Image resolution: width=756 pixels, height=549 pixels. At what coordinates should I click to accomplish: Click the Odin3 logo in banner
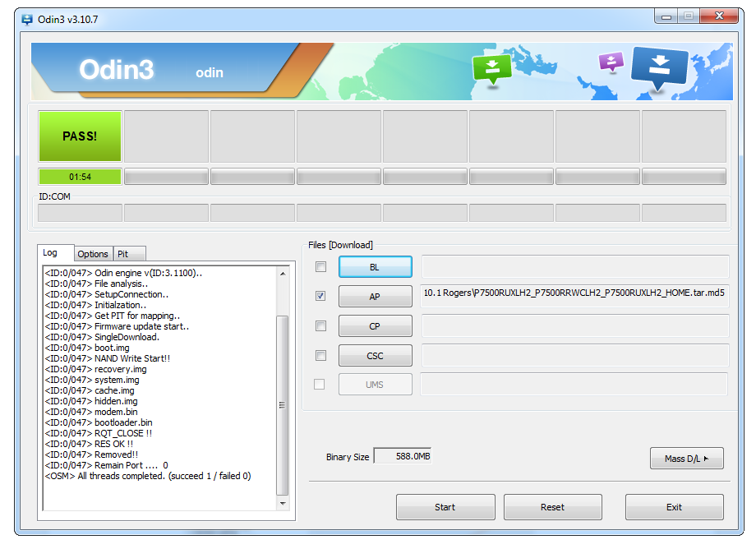pyautogui.click(x=116, y=69)
